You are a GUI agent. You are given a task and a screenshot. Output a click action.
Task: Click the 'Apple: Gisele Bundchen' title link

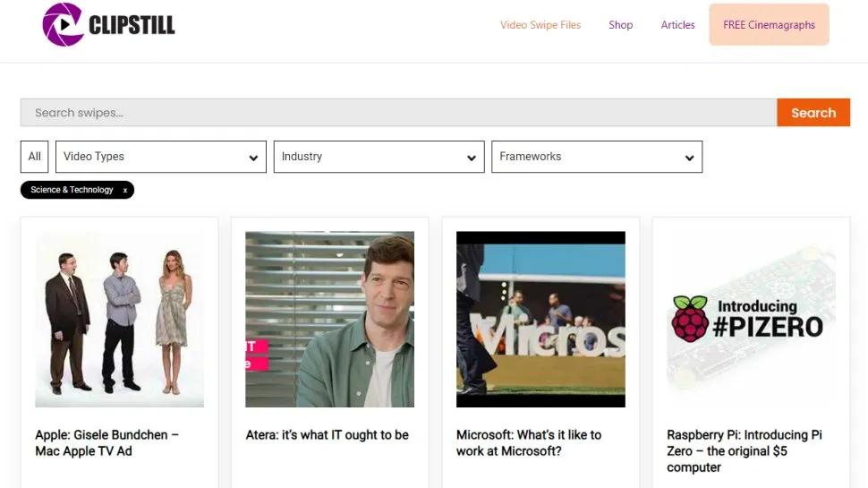[106, 442]
